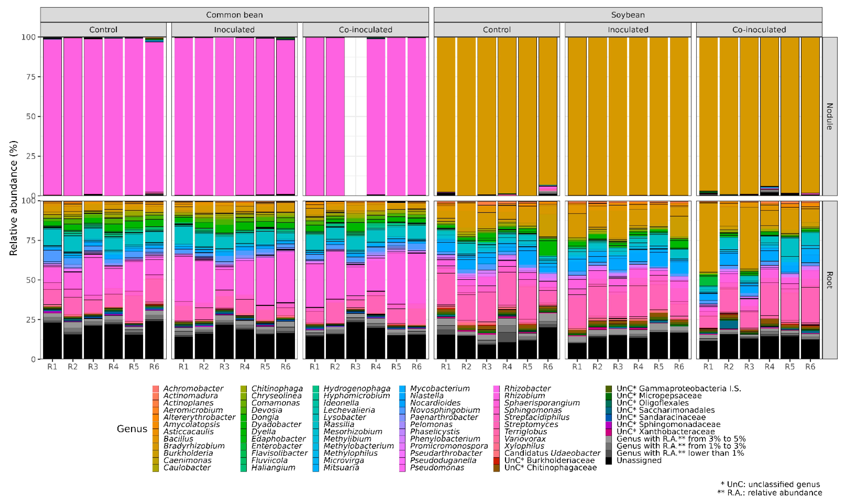Select the Common bean panel header
This screenshot has width=843, height=504.
tap(234, 15)
